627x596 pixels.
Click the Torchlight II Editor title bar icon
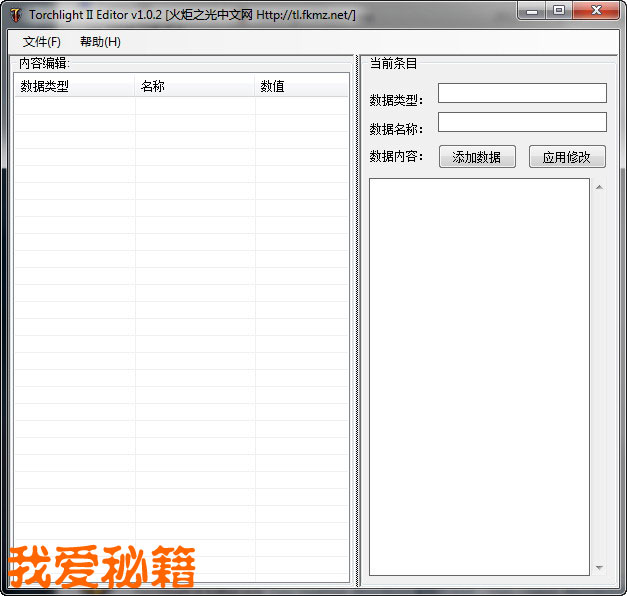14,15
